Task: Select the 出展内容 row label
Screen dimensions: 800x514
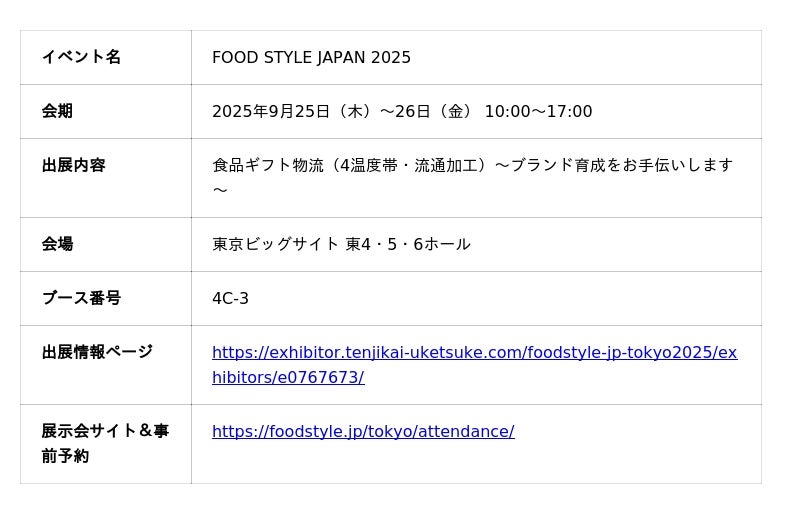Action: coord(73,165)
